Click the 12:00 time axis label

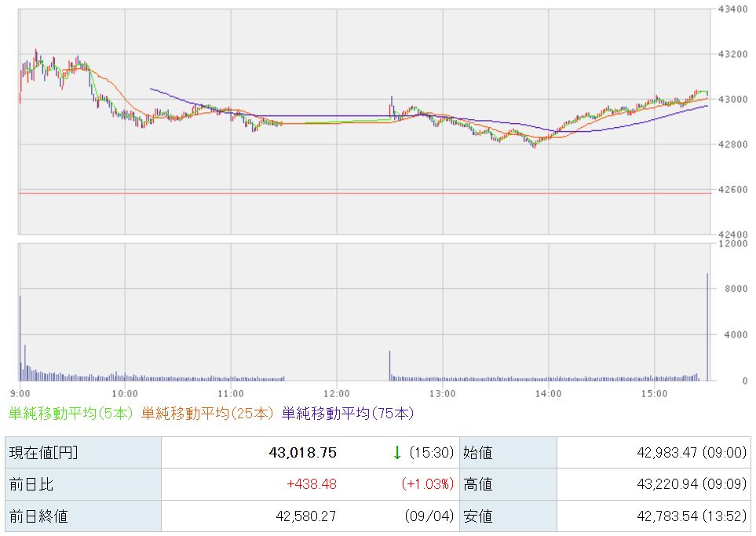[337, 394]
